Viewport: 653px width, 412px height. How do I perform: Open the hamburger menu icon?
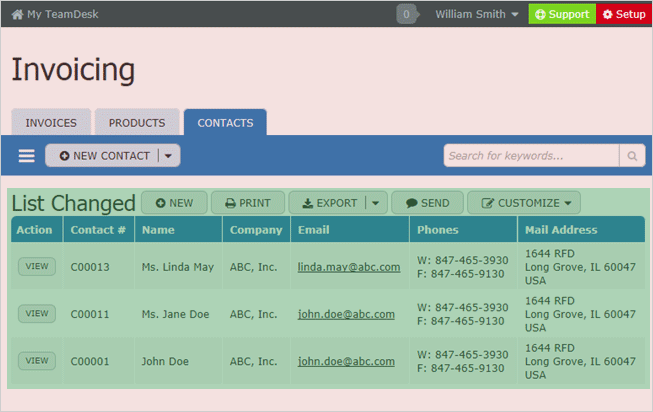click(x=27, y=156)
